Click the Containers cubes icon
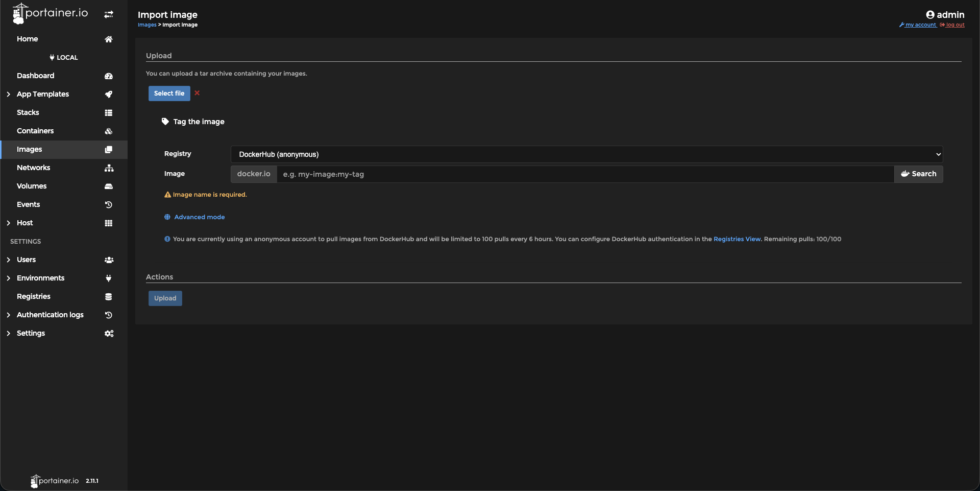 (x=109, y=131)
